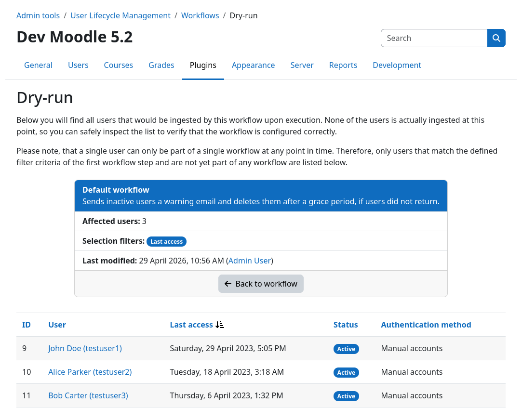Screen dimensions: 522x420
Task: Click the search magnifier icon
Action: pos(496,38)
